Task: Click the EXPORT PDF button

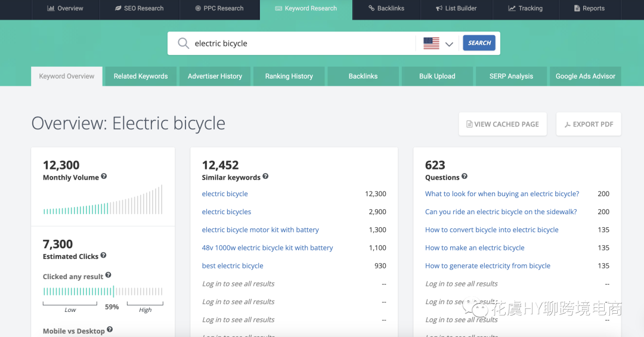Action: [588, 124]
